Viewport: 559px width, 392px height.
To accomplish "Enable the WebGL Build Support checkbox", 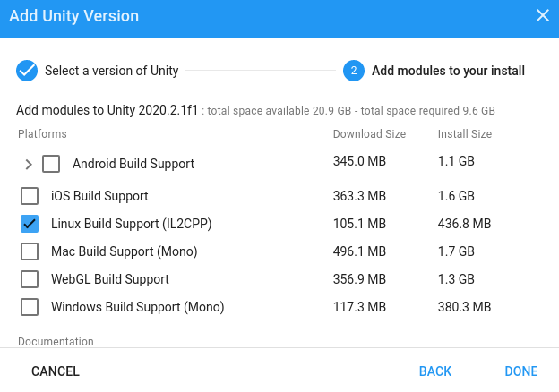I will click(30, 279).
